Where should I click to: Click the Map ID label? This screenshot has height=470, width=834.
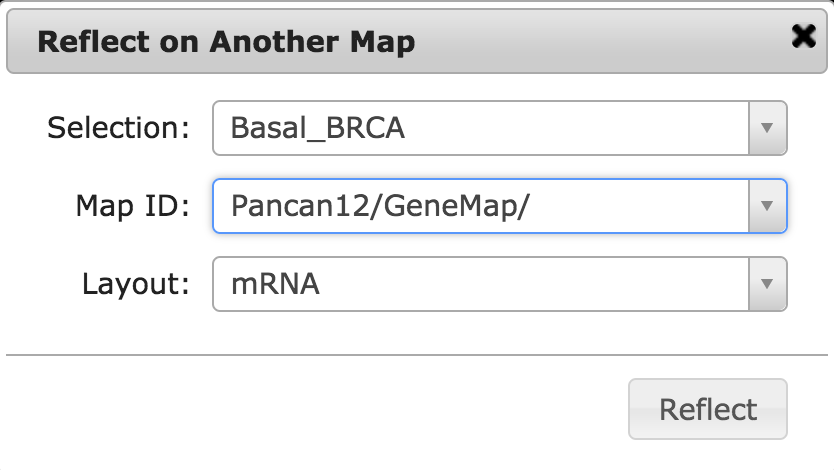(x=132, y=206)
